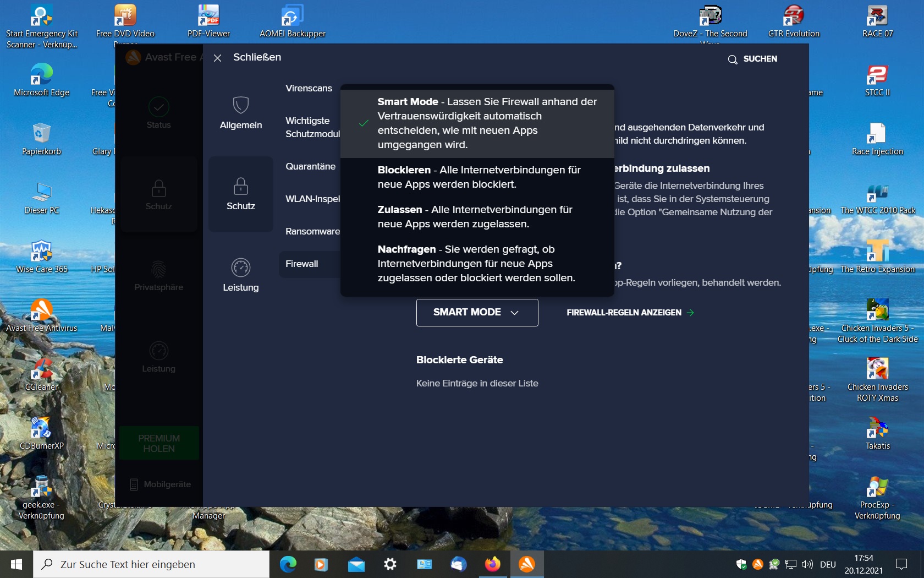
Task: Open Papierkorb desktop icon
Action: tap(42, 139)
